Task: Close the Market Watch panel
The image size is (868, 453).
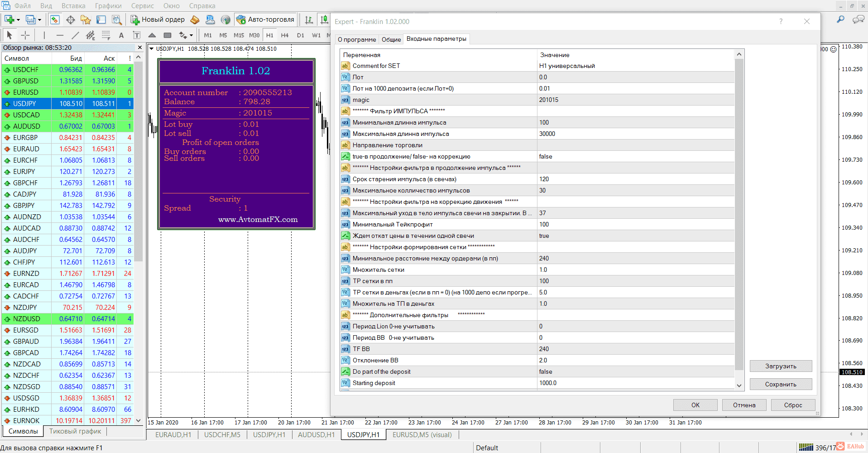Action: click(139, 48)
